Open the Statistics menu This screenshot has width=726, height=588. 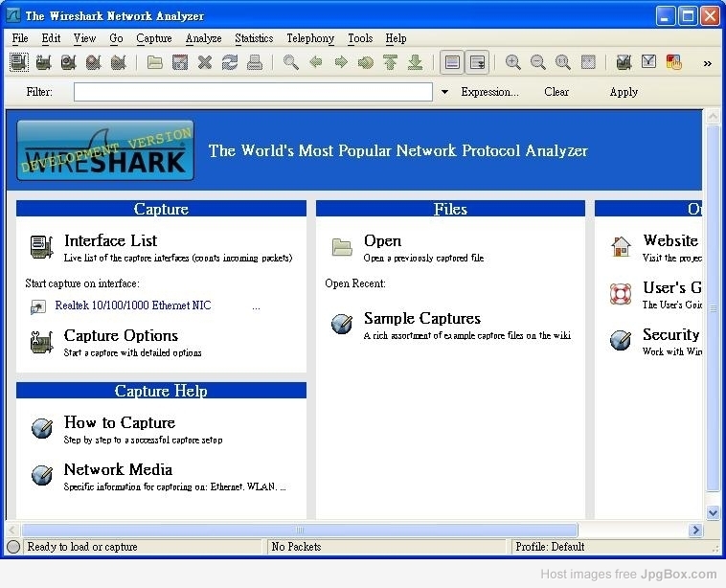point(254,38)
